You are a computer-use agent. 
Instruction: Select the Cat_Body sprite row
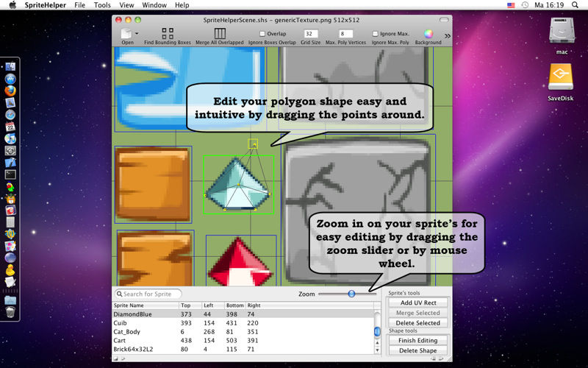click(243, 332)
